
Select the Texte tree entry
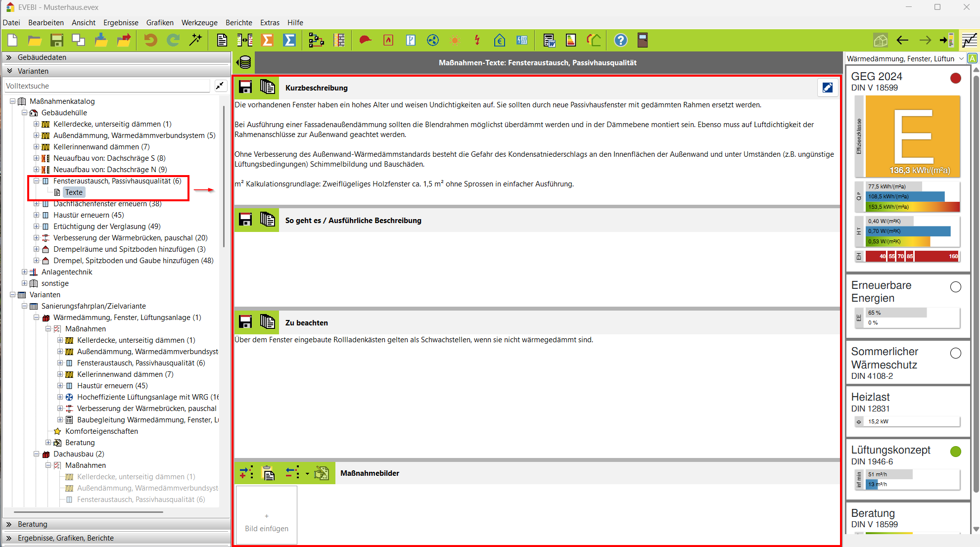[x=74, y=192]
